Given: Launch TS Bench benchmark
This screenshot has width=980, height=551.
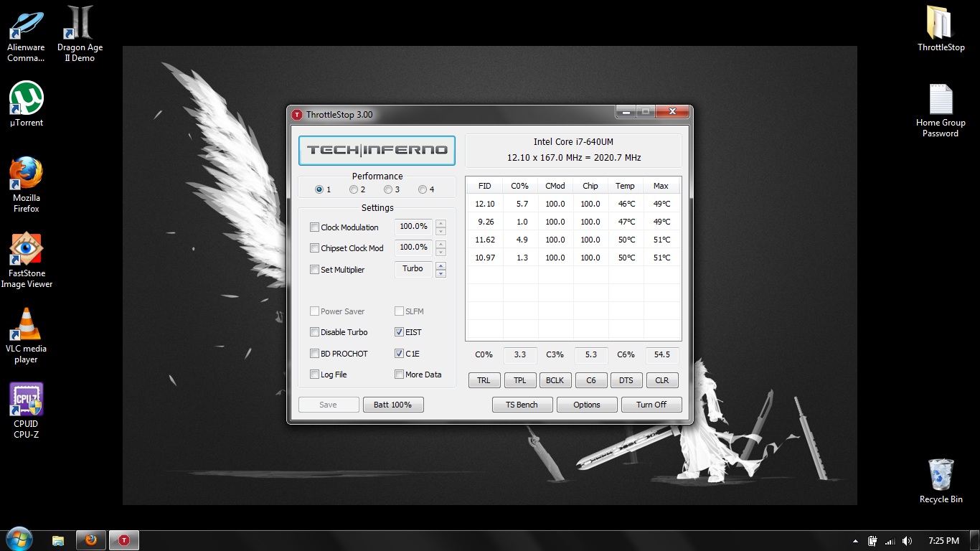Looking at the screenshot, I should click(x=522, y=405).
